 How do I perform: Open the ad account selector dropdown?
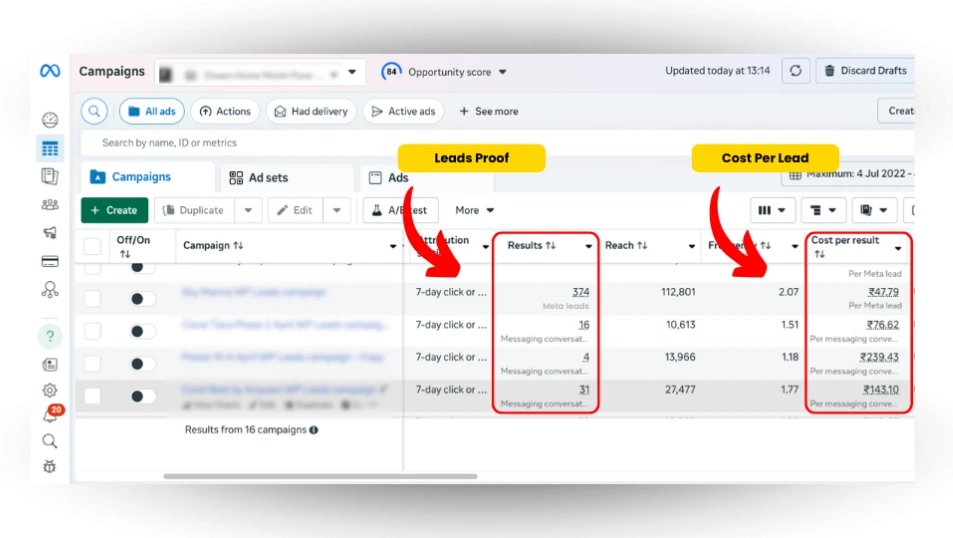click(260, 73)
